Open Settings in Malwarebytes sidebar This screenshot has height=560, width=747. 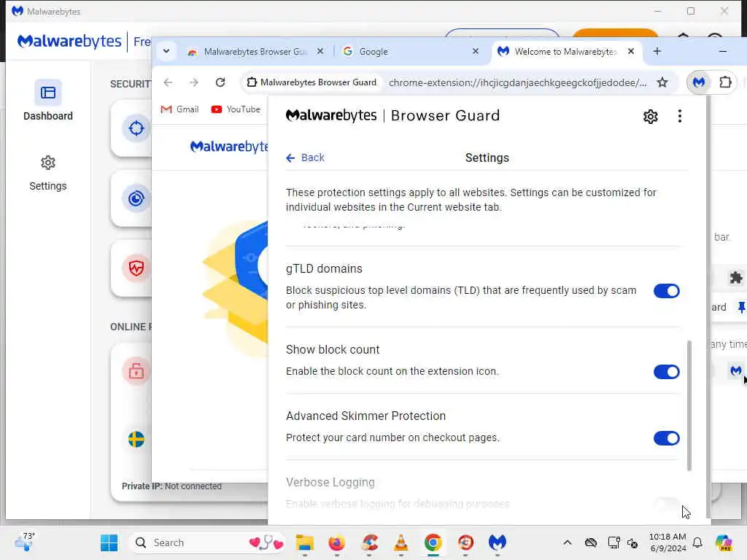[47, 173]
